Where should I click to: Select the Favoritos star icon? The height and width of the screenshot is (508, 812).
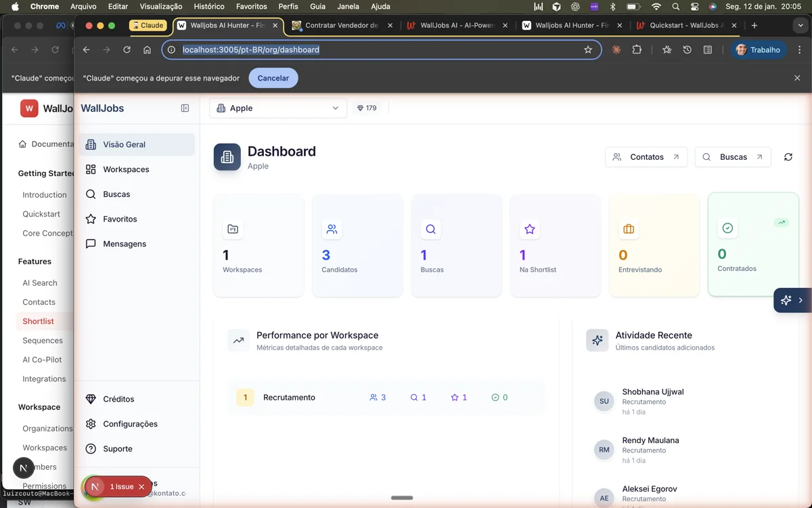click(x=91, y=219)
